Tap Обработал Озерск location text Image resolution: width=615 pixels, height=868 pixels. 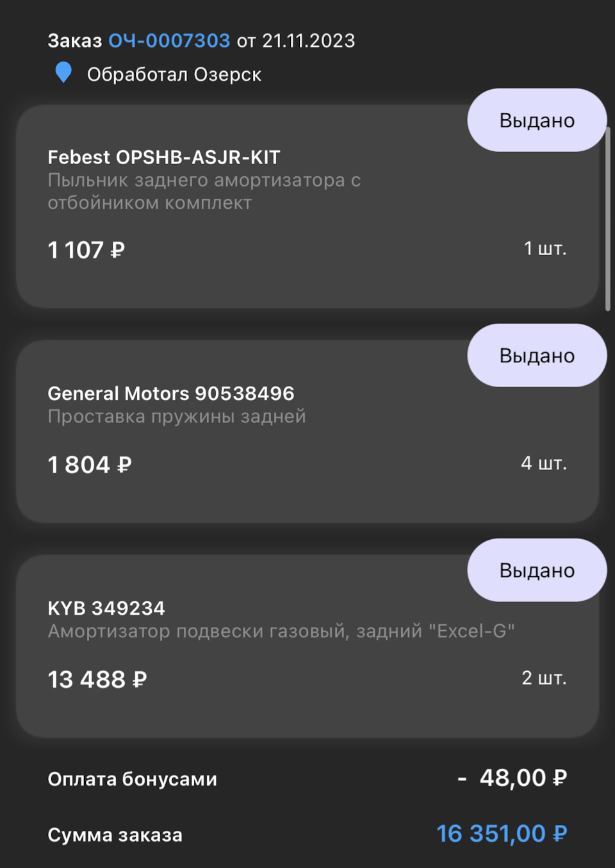coord(174,75)
